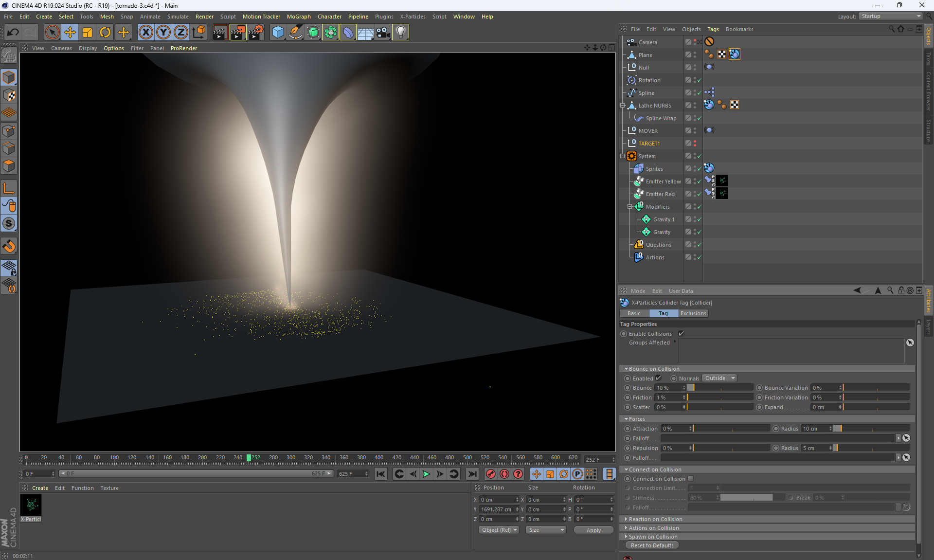Open the Normals Outside dropdown
Viewport: 934px width, 560px height.
[x=720, y=378]
